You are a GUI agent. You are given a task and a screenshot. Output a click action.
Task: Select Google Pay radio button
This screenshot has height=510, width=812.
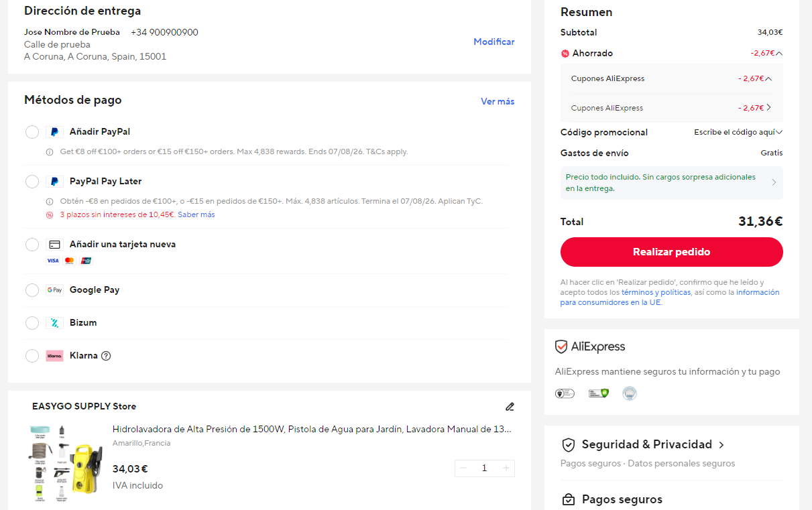click(x=32, y=290)
